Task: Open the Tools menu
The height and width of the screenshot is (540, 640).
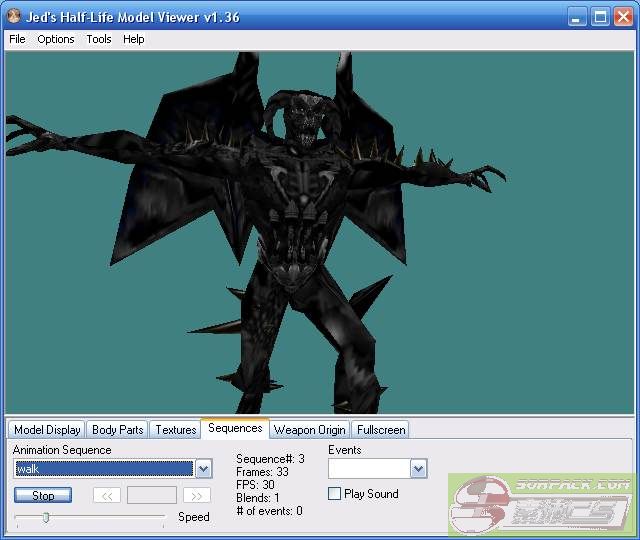Action: click(x=99, y=39)
